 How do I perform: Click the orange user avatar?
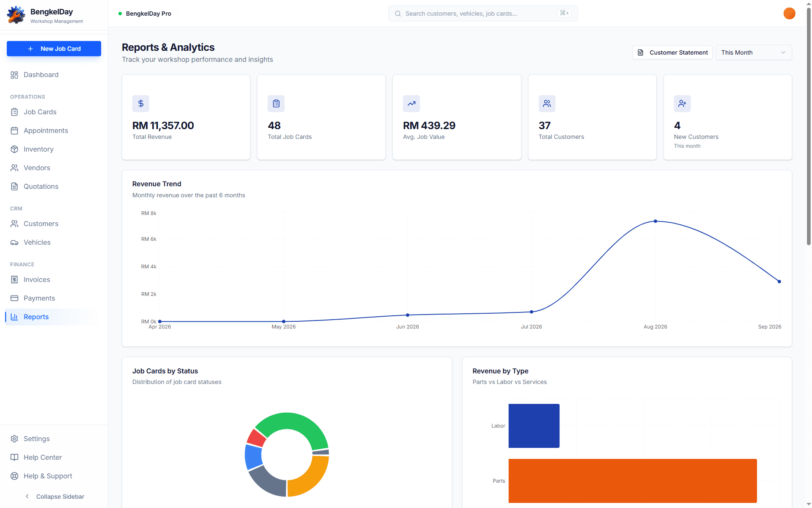point(789,14)
